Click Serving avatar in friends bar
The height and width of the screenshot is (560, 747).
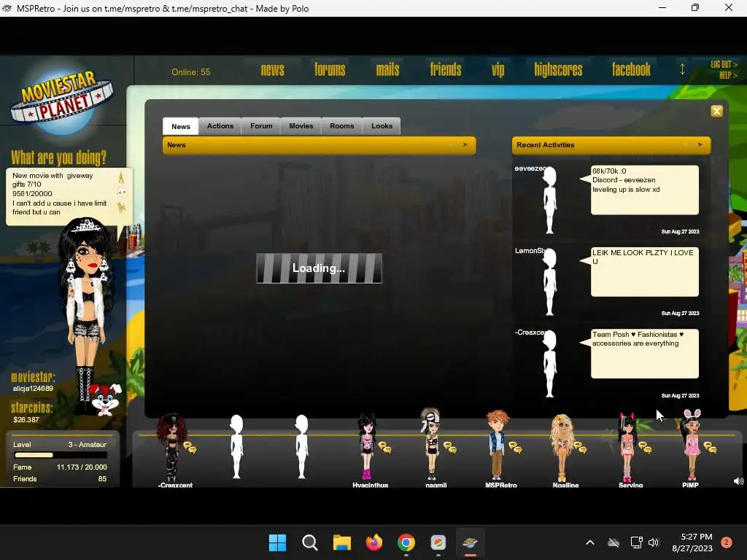coord(627,448)
